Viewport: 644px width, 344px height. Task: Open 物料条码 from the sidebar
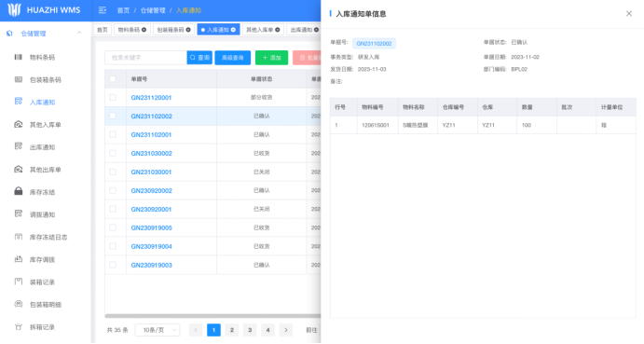click(42, 57)
